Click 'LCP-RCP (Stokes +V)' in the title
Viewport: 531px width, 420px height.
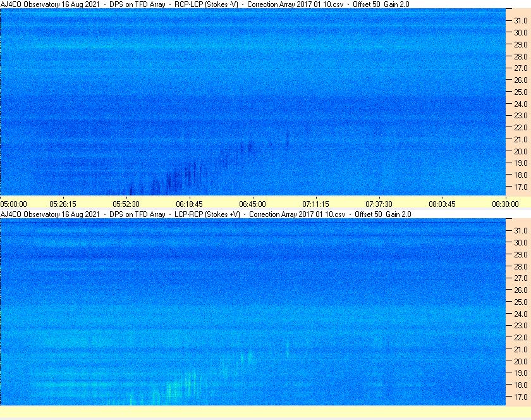pos(207,214)
